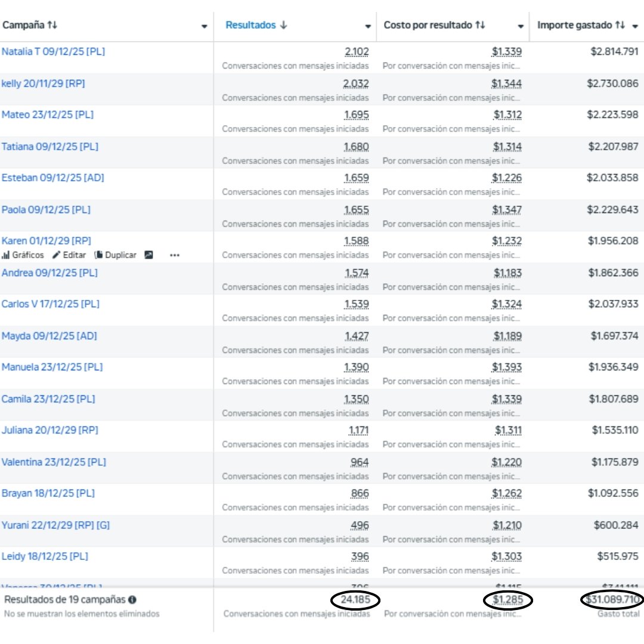Click info icon beside Resultados de 19 campañas

pos(132,600)
